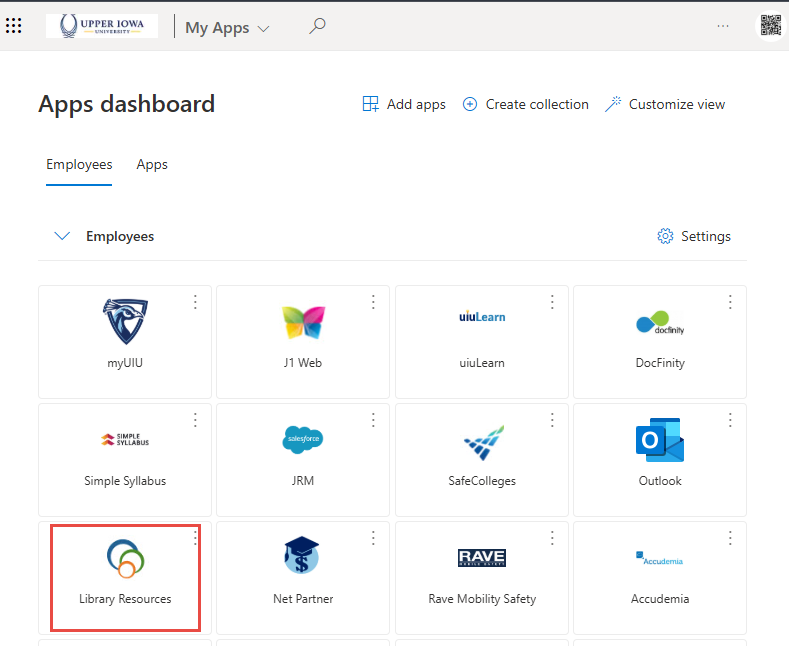Open the SafeColleges app icon
The width and height of the screenshot is (789, 646).
[x=484, y=442]
